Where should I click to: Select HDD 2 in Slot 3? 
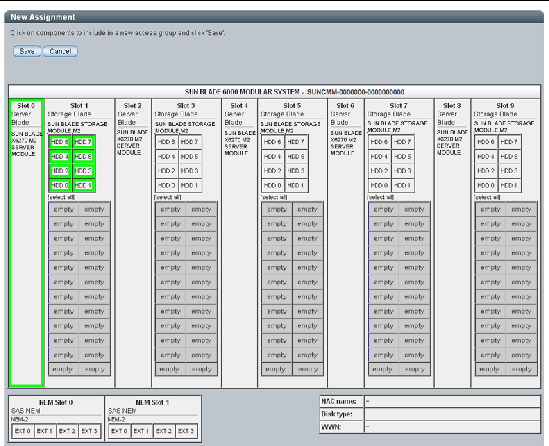pyautogui.click(x=167, y=171)
